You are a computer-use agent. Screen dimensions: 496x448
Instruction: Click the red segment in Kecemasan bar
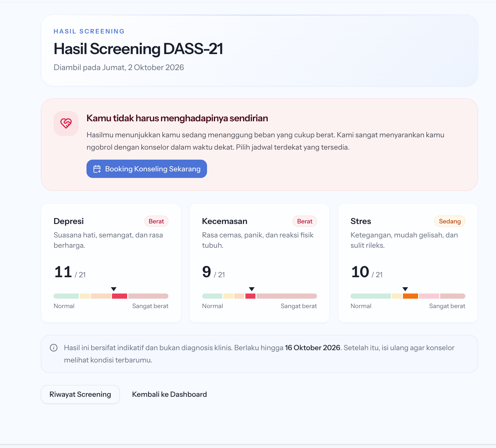[250, 296]
